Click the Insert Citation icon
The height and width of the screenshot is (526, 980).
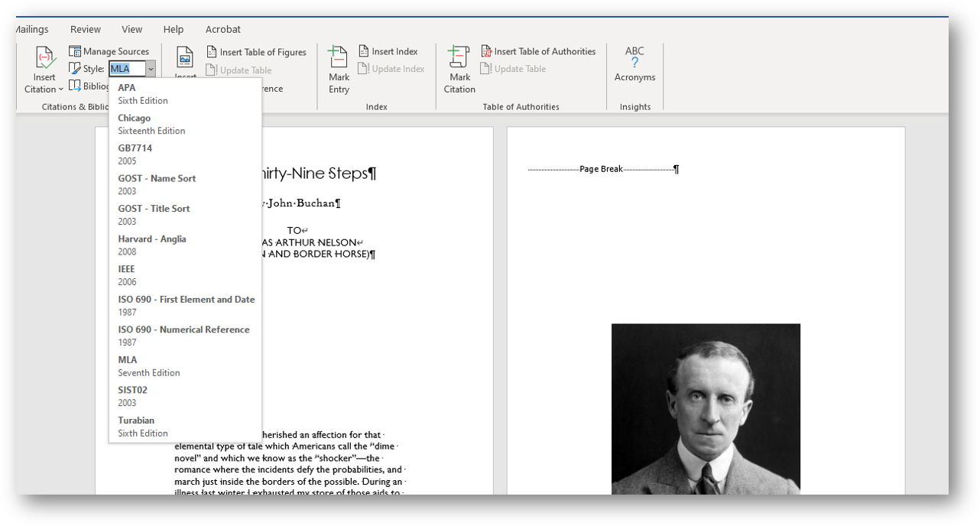(44, 59)
